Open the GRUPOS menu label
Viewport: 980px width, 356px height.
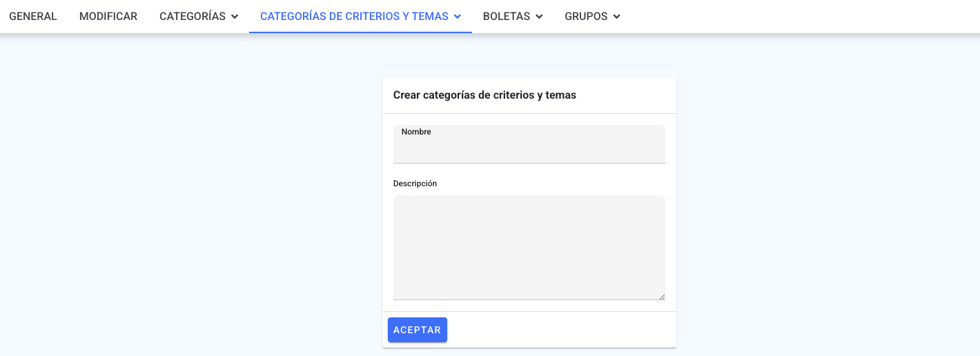click(x=586, y=17)
